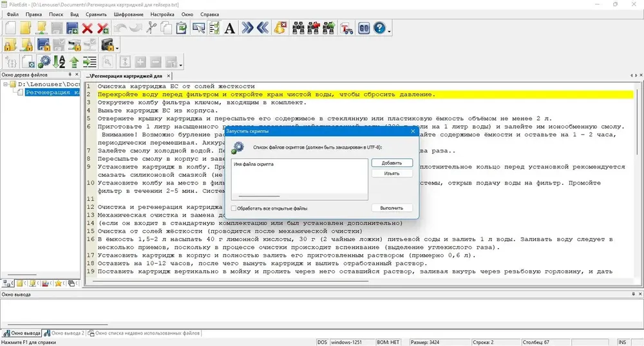The height and width of the screenshot is (346, 644).
Task: Click INS insert mode indicator
Action: [x=622, y=342]
